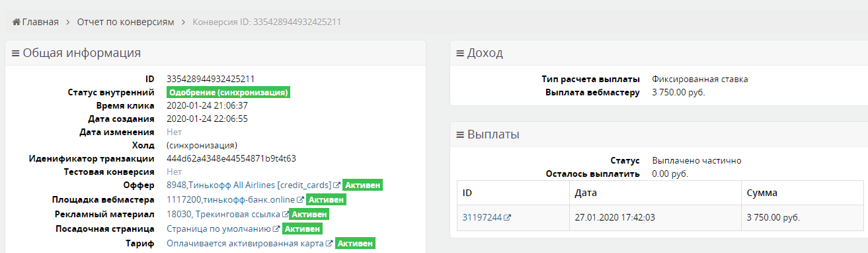Open payout ID 31197244 link
The height and width of the screenshot is (253, 868).
tap(483, 217)
